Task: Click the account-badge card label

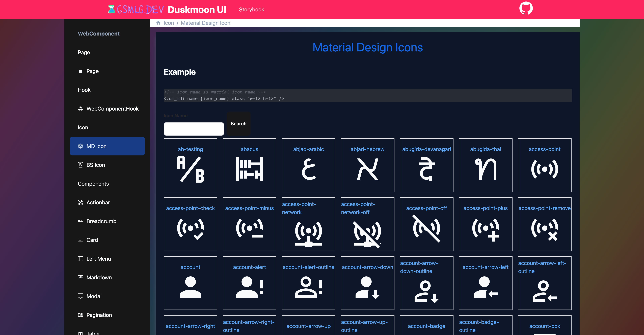Action: (x=426, y=326)
